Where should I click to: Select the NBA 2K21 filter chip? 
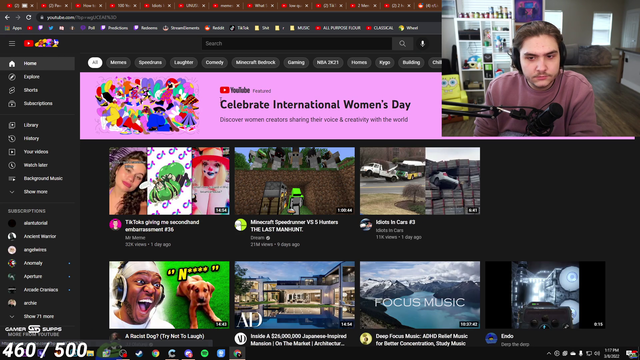[328, 62]
